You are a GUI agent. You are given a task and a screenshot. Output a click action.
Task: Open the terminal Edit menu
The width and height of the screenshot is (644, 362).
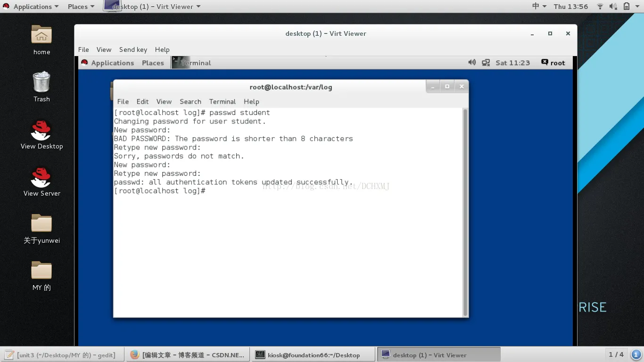point(142,101)
